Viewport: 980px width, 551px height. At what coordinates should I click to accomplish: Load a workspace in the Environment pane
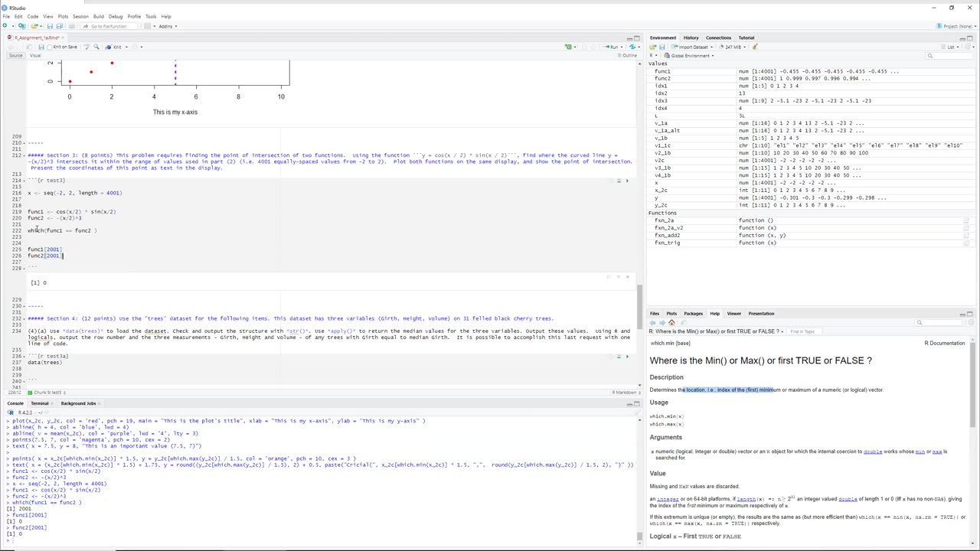coord(652,47)
